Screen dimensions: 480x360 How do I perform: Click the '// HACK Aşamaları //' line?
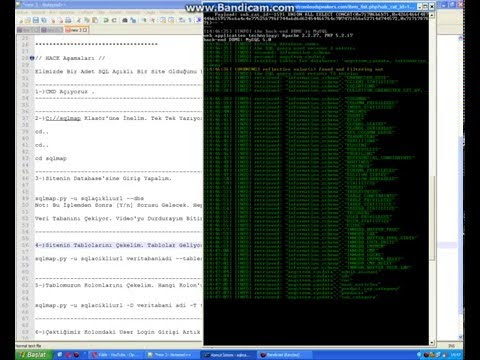[70, 58]
